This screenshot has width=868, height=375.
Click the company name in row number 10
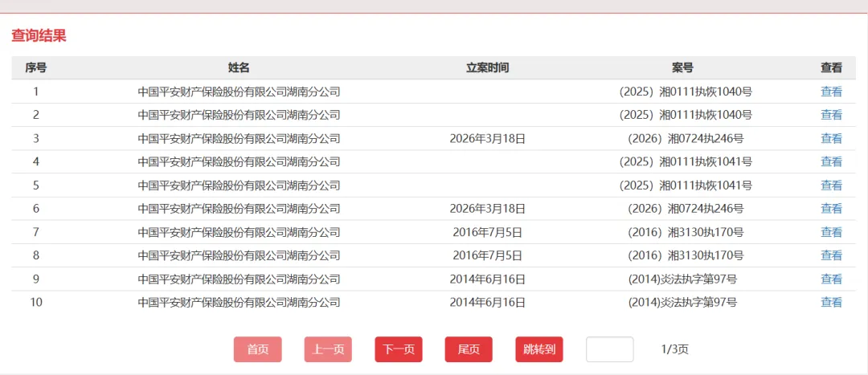point(239,303)
